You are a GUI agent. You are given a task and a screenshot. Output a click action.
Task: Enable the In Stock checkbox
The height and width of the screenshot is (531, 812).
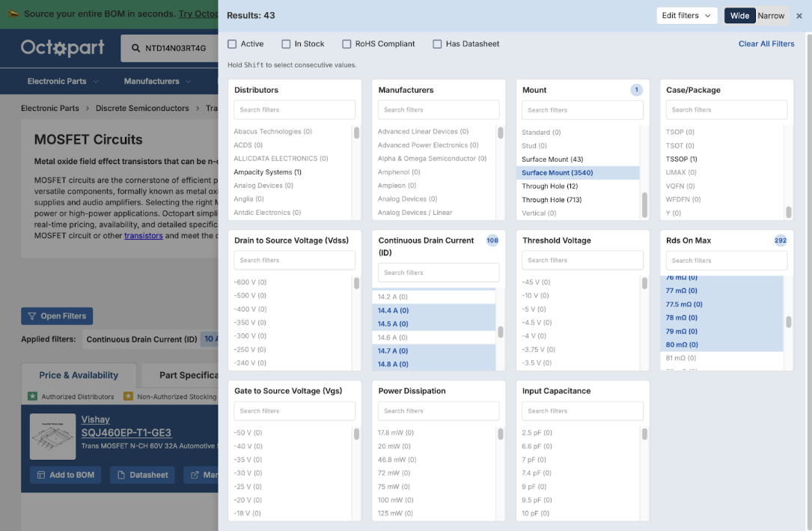286,44
